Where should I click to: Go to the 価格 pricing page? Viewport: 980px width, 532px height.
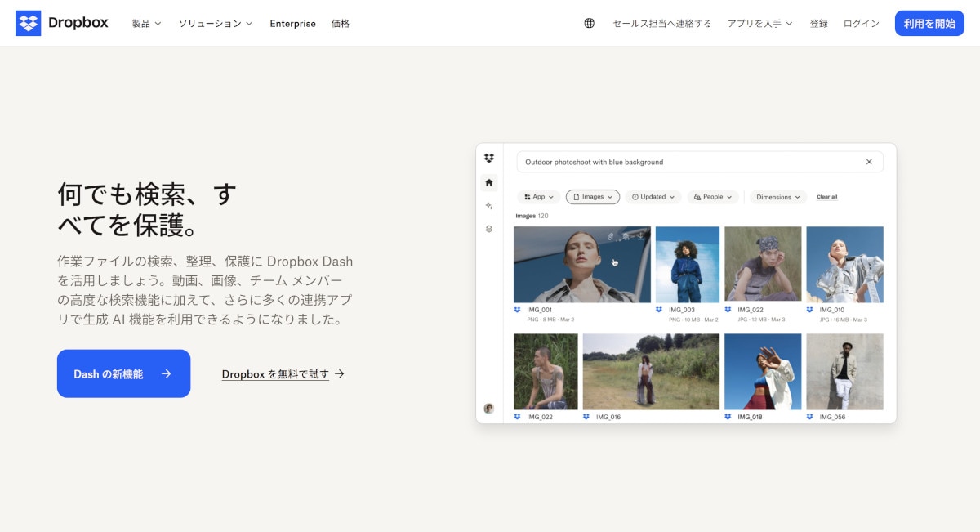pos(341,24)
